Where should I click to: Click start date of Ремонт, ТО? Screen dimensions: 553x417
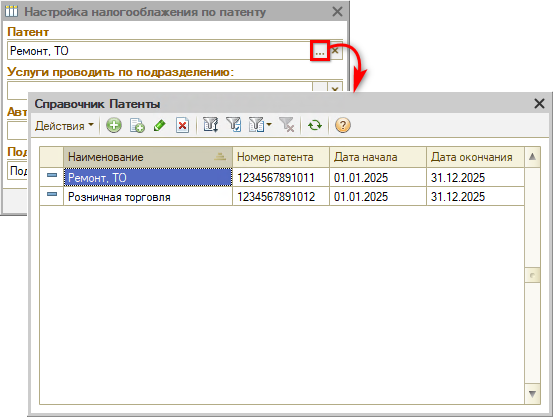pos(361,177)
